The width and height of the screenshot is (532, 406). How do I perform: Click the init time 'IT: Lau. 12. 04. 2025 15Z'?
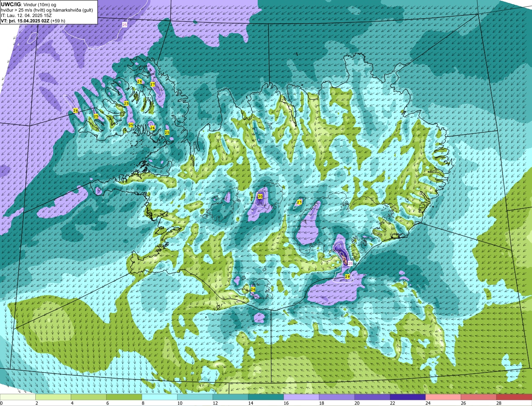click(x=26, y=15)
